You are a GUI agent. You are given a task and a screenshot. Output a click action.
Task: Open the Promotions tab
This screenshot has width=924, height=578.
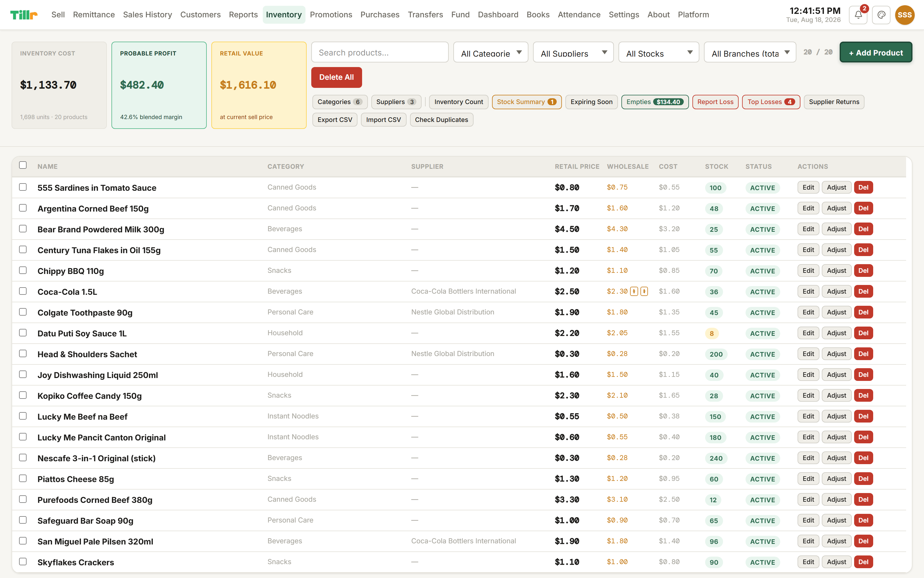(331, 15)
